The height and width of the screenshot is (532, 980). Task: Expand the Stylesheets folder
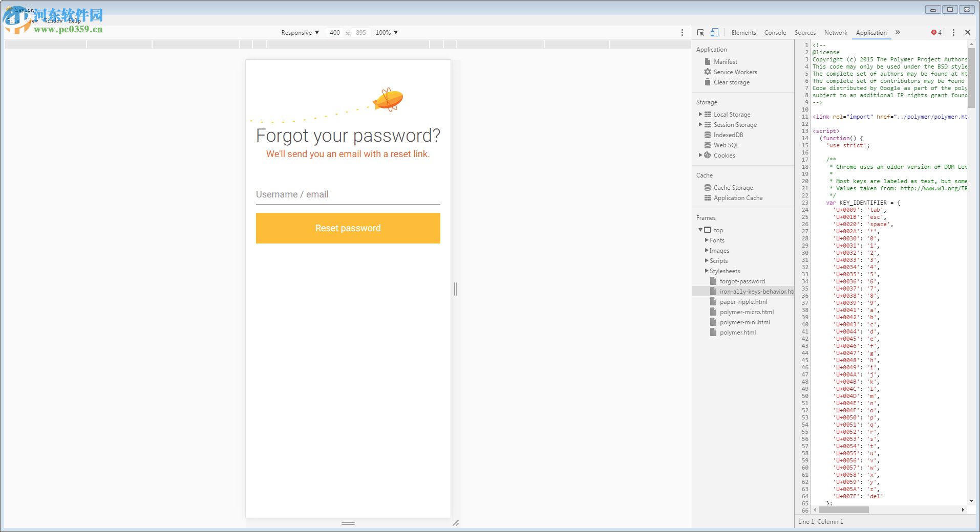click(707, 271)
